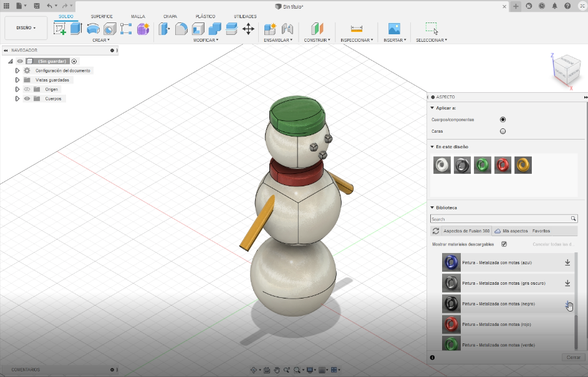Uncheck Mostrar materiales descargables checkbox
The width and height of the screenshot is (588, 377).
point(504,244)
